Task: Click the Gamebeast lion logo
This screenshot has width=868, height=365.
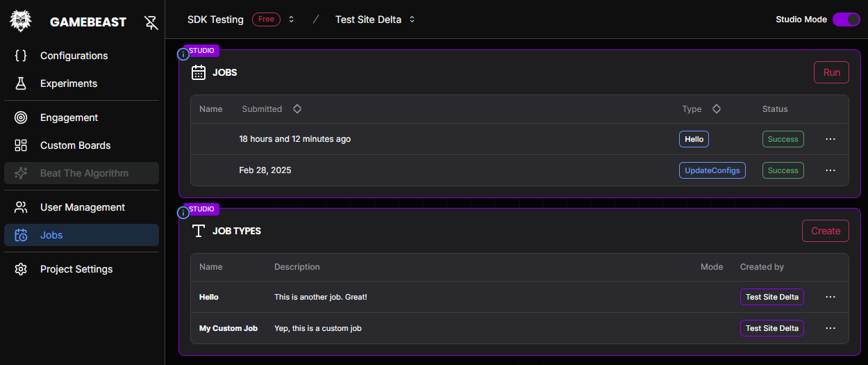Action: [21, 21]
